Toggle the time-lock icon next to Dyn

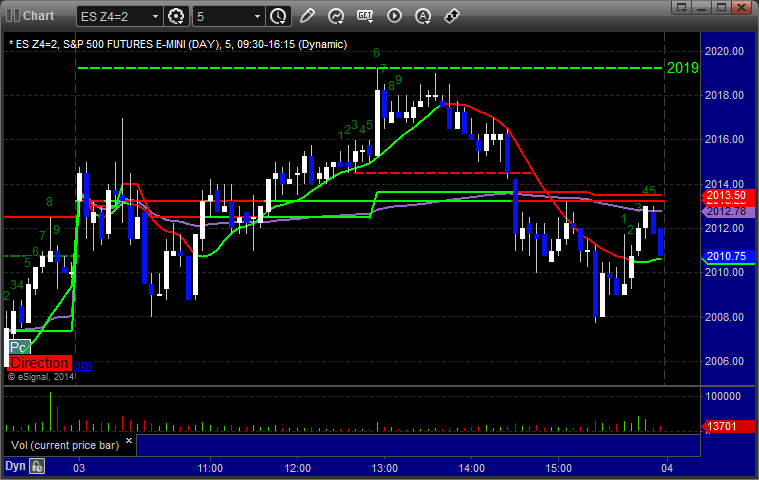[x=37, y=466]
